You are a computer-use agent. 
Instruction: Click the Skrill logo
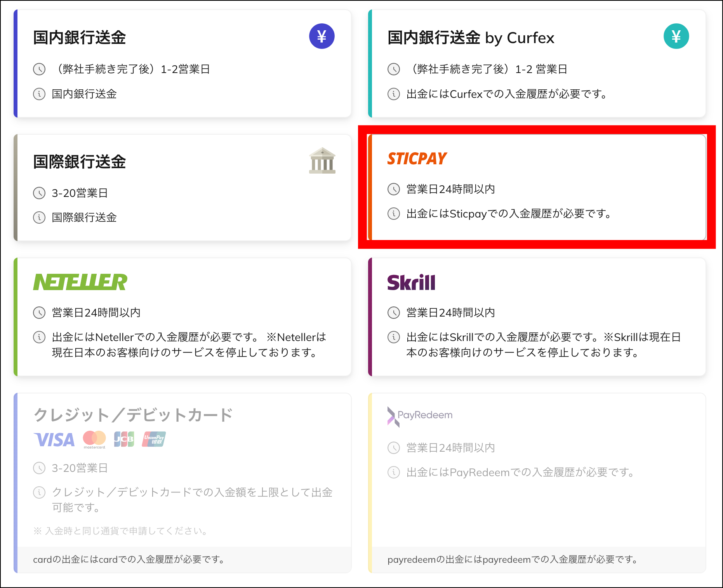tap(411, 282)
